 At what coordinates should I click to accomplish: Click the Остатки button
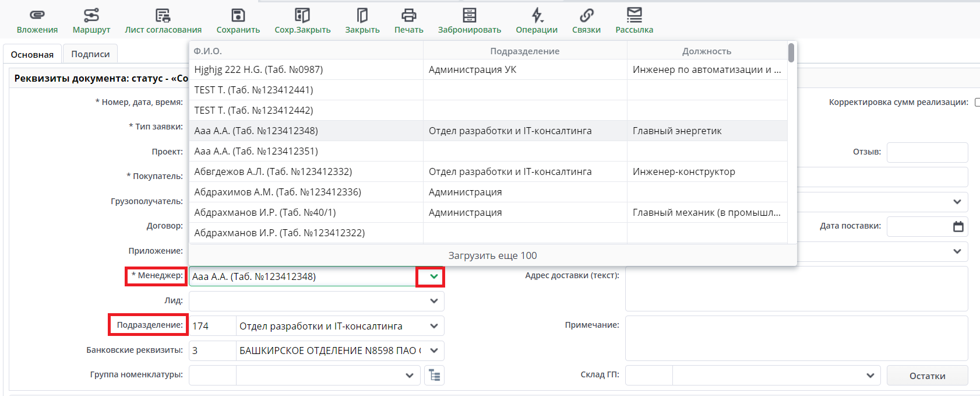pyautogui.click(x=927, y=376)
